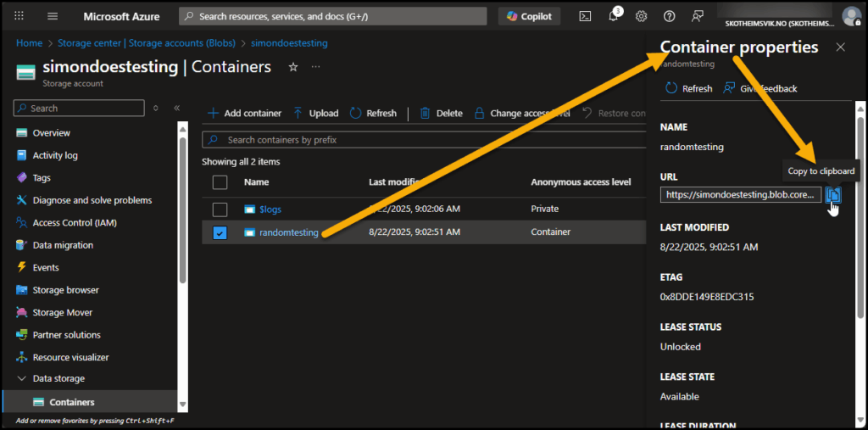Launch Cloud Shell from the top bar
Image resolution: width=868 pixels, height=430 pixels.
585,16
